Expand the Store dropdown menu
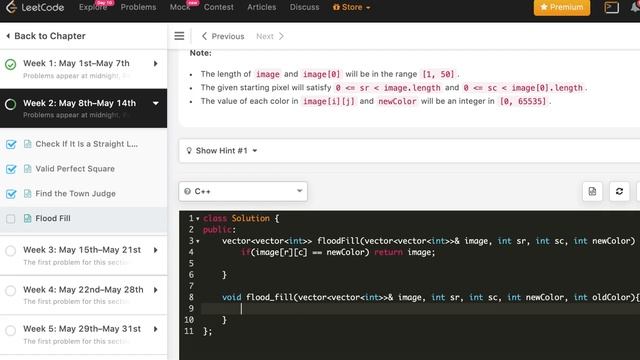The height and width of the screenshot is (360, 640). point(351,7)
